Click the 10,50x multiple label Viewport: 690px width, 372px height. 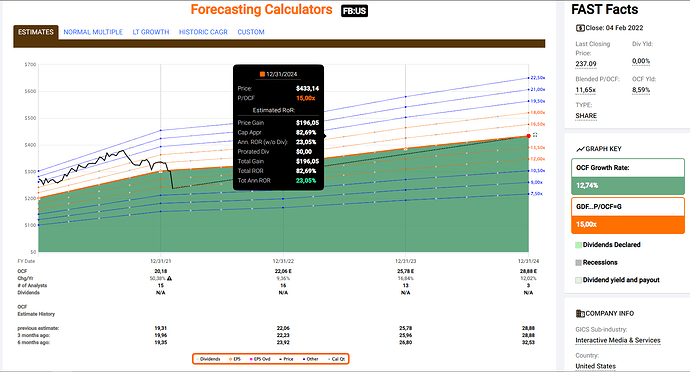pos(538,171)
